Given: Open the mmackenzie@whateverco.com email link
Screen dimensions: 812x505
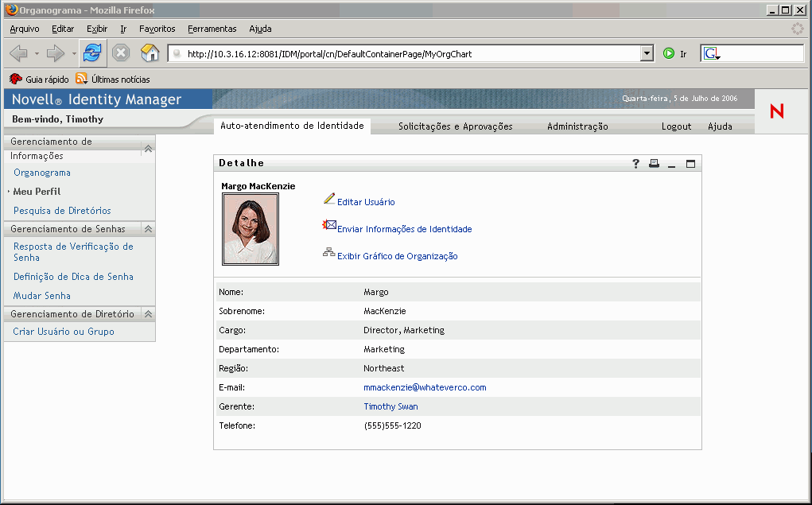Looking at the screenshot, I should click(x=425, y=387).
